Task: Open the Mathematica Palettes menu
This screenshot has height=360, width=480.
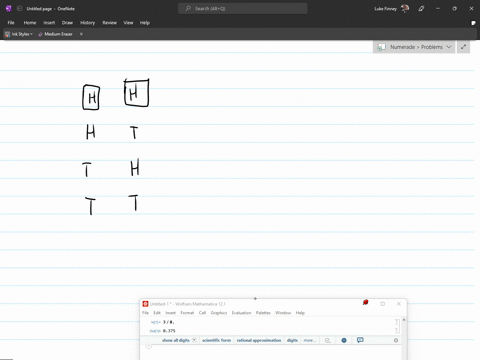Action: point(263,313)
